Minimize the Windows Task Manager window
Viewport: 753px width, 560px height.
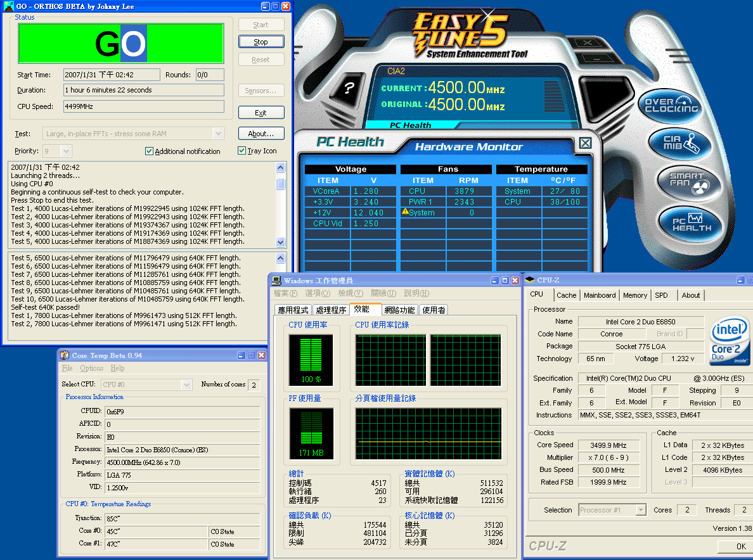point(494,280)
